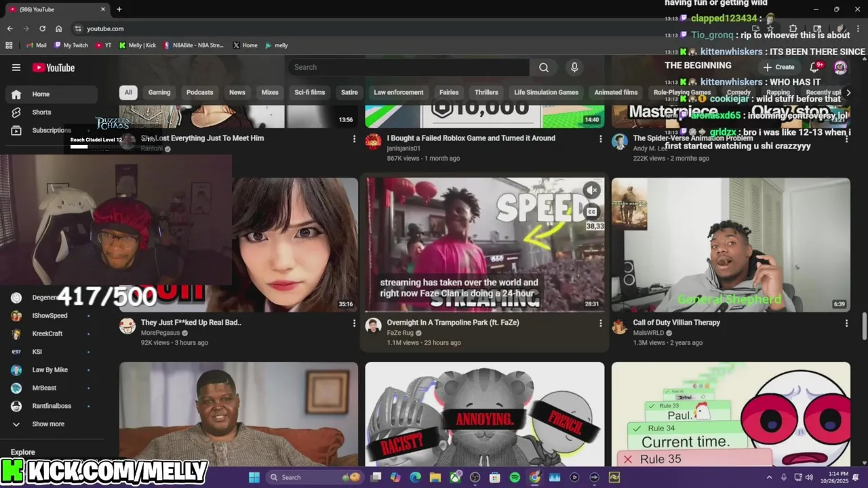Screen dimensions: 868x488
Task: Click the YouTube logo
Action: (54, 68)
